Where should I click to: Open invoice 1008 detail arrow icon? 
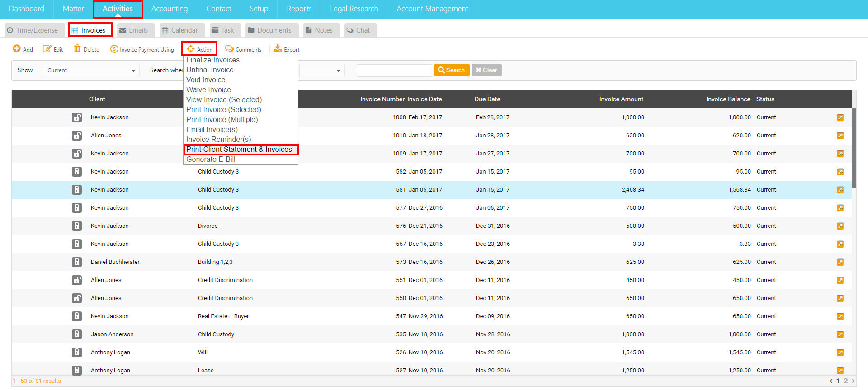840,117
